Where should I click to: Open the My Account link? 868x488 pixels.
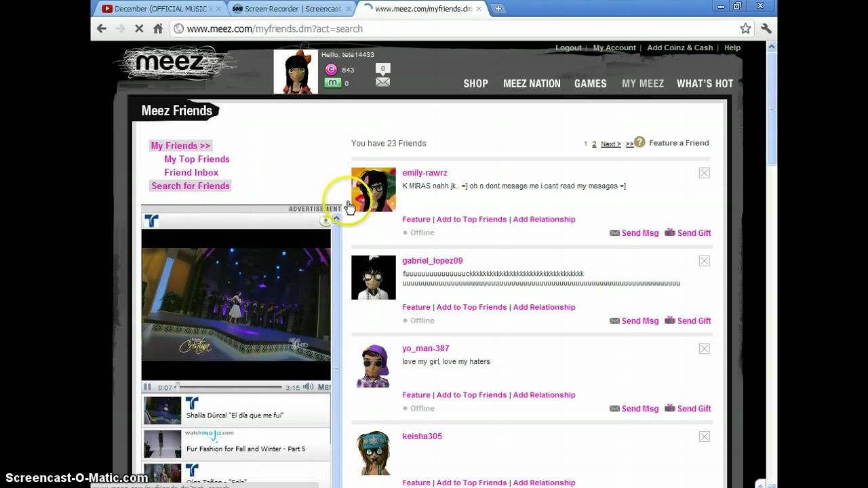click(x=614, y=47)
